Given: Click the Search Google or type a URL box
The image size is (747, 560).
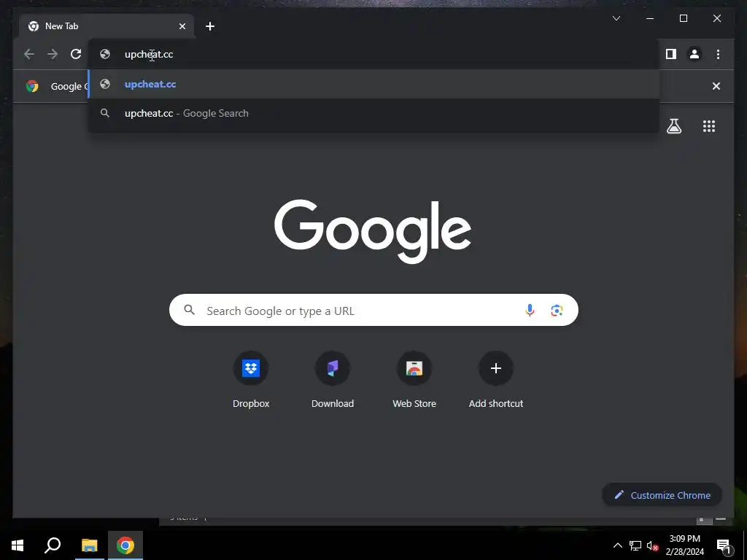Looking at the screenshot, I should coord(373,310).
